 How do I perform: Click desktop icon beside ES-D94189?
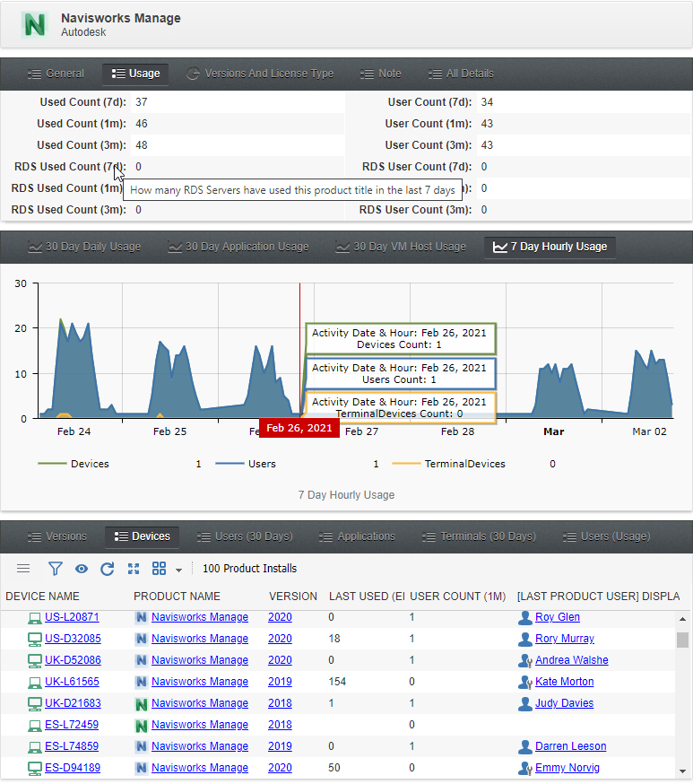point(34,769)
